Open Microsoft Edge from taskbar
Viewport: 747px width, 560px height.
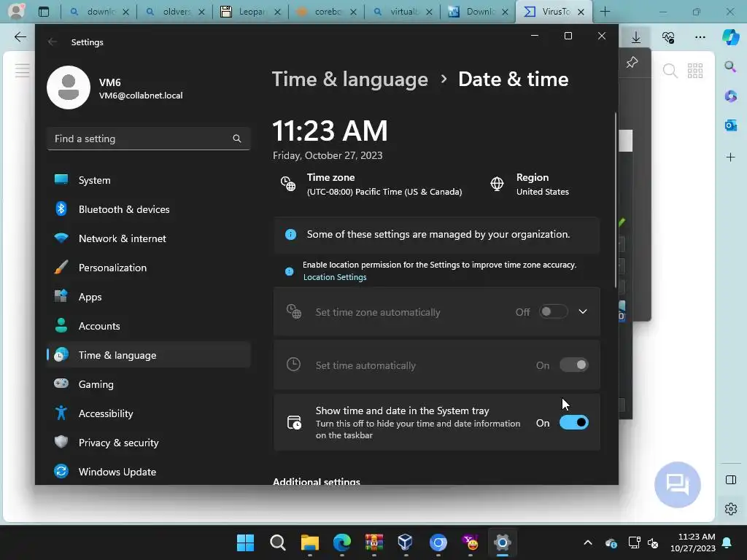(342, 542)
